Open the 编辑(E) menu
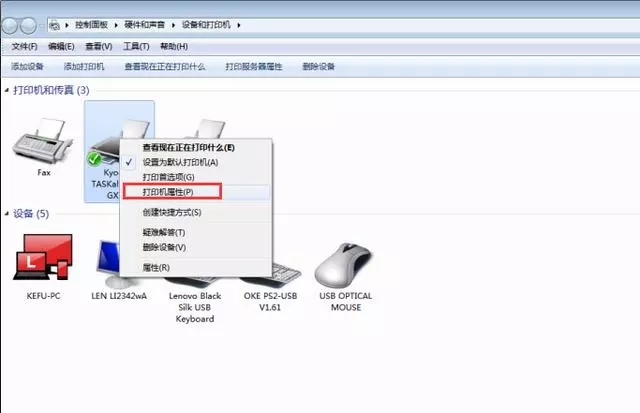 pos(61,47)
